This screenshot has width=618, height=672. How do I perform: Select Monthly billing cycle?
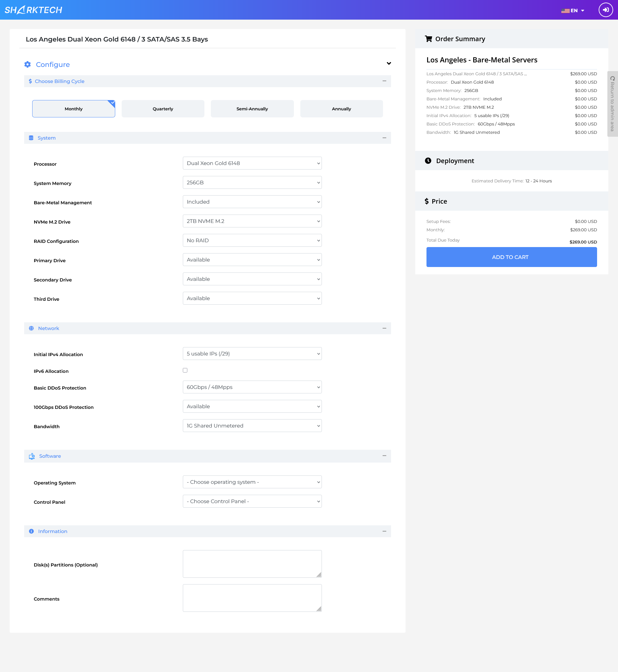pyautogui.click(x=74, y=109)
